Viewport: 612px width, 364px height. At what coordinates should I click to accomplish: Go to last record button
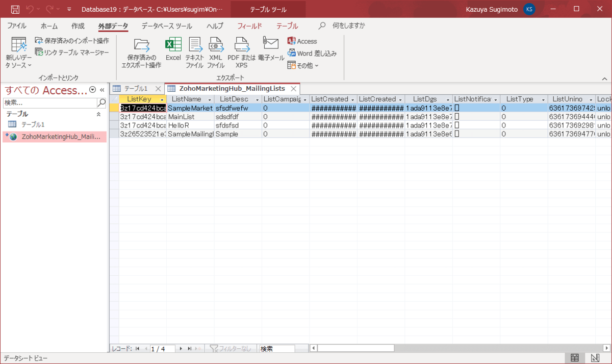pyautogui.click(x=189, y=349)
